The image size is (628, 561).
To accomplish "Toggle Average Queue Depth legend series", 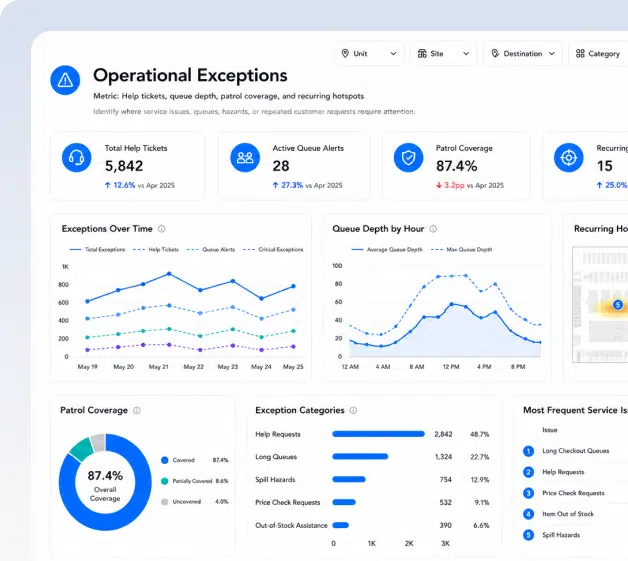I will [x=387, y=249].
